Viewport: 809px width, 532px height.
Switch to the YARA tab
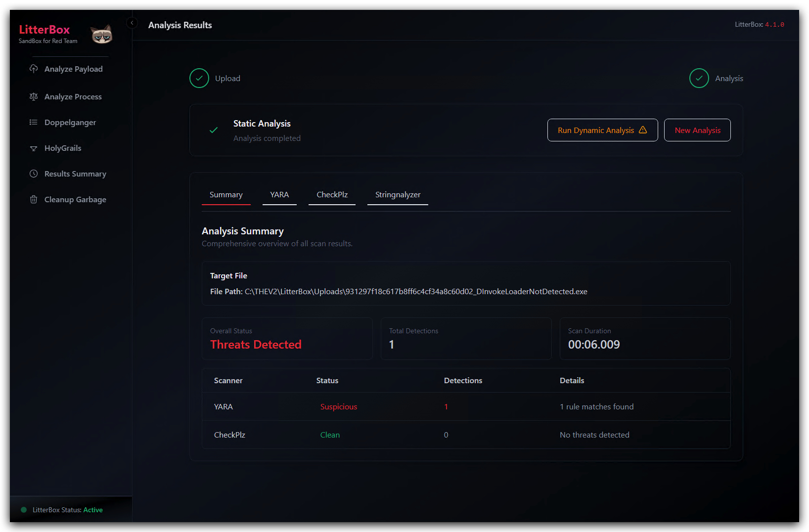279,195
